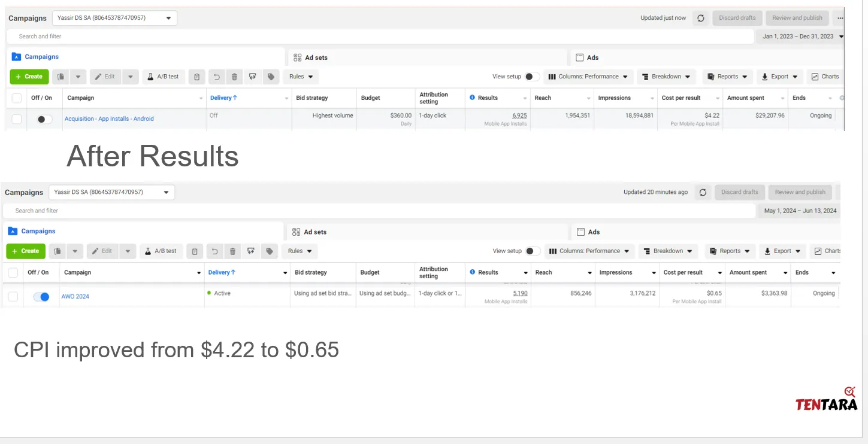The width and height of the screenshot is (868, 444).
Task: Click the duplicate icon next to lower Create button
Action: click(57, 251)
